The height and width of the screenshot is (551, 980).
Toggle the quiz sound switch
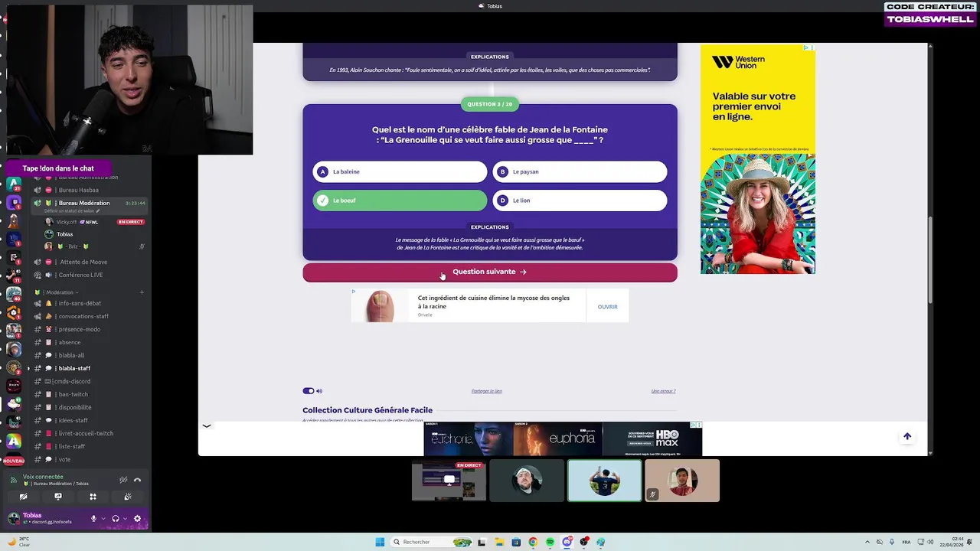(309, 391)
